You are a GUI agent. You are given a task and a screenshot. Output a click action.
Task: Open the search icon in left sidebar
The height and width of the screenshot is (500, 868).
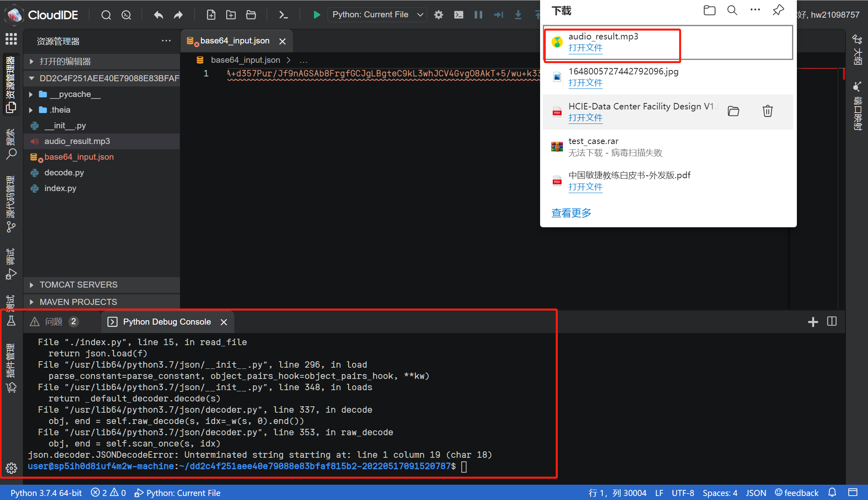pyautogui.click(x=11, y=153)
